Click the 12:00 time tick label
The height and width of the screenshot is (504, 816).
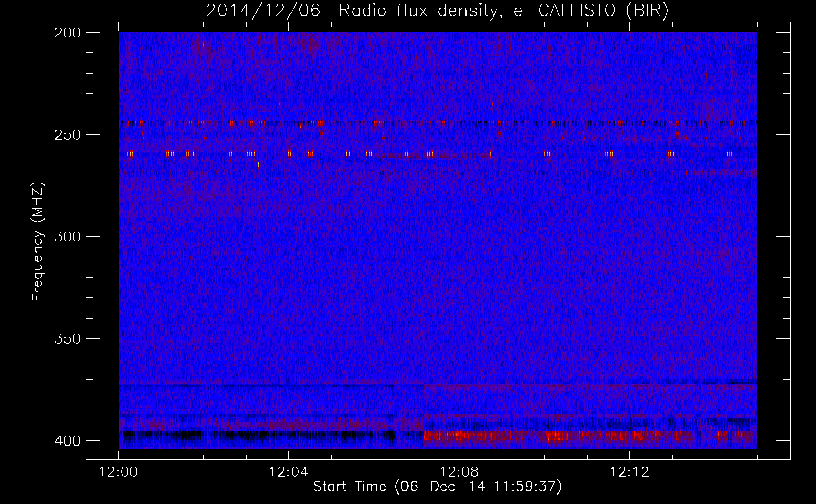[x=119, y=472]
